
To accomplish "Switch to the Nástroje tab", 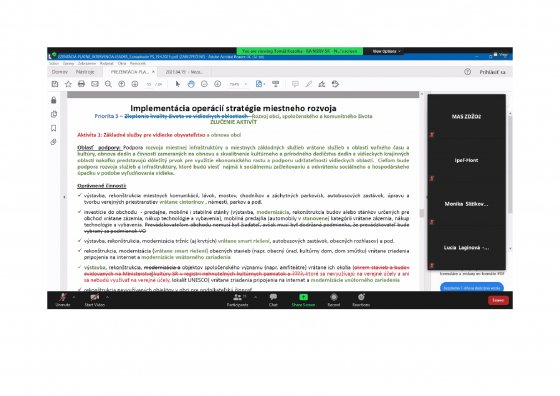I will 85,72.
